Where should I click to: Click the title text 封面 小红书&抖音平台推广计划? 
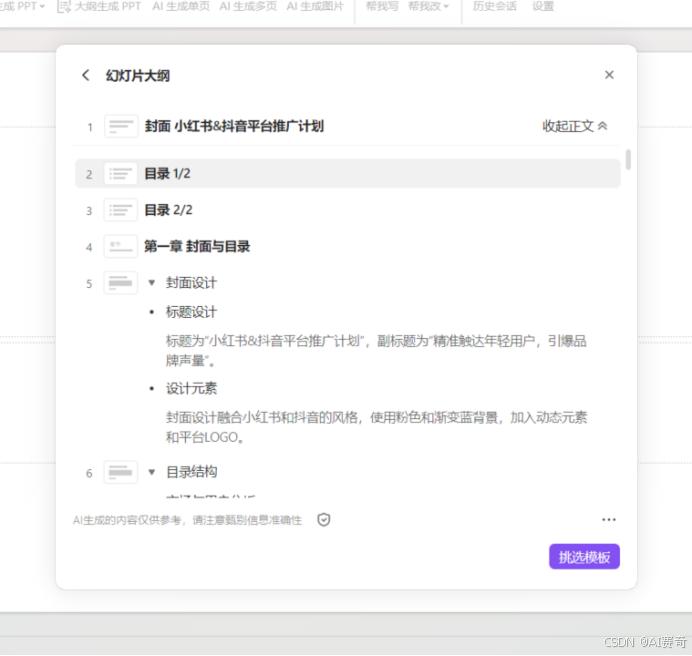234,126
